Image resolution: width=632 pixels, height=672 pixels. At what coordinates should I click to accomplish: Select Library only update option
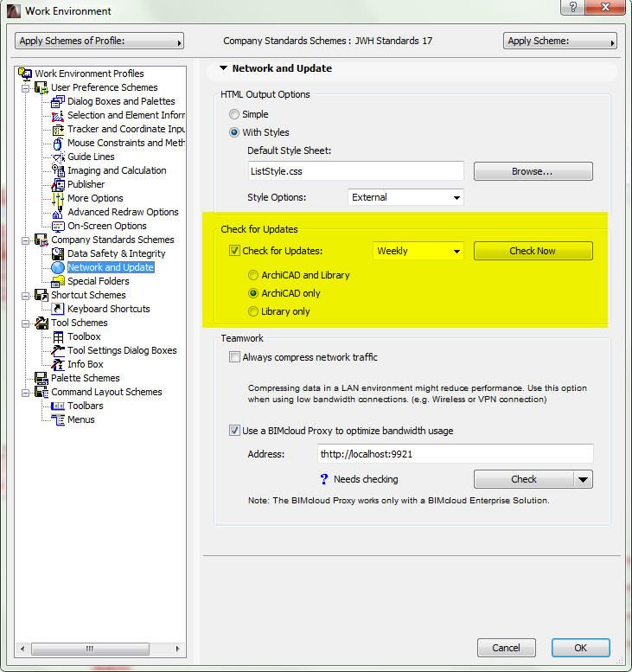pyautogui.click(x=253, y=311)
